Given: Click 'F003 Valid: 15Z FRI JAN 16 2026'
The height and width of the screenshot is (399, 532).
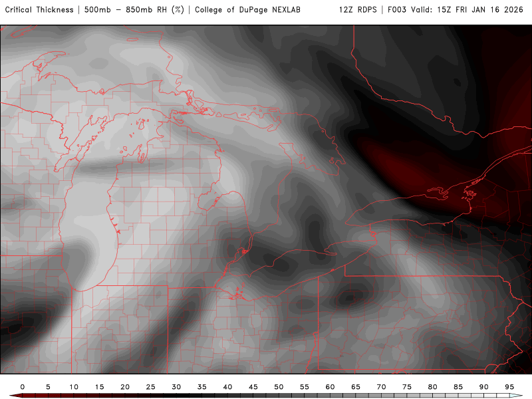Looking at the screenshot, I should (456, 10).
